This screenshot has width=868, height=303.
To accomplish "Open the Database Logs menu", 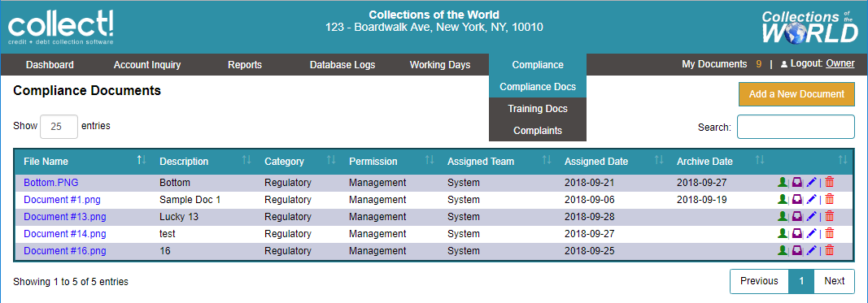I will click(x=342, y=65).
